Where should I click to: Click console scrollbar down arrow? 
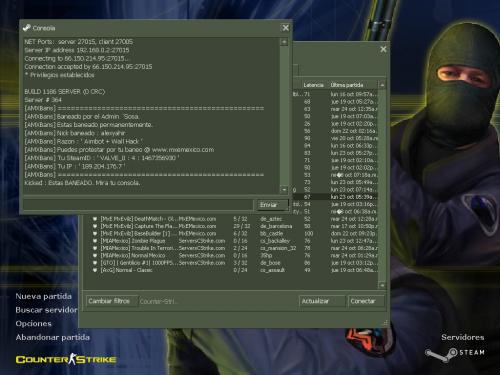point(284,190)
